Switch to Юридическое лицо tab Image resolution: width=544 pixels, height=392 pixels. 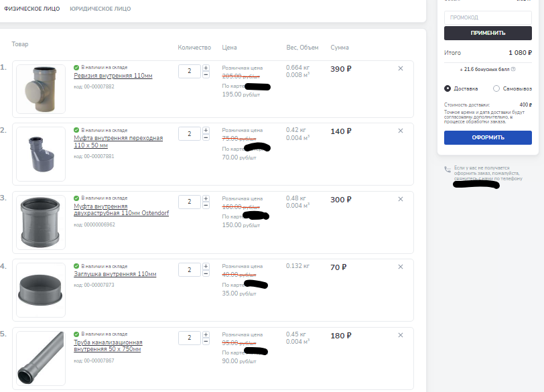coord(100,9)
